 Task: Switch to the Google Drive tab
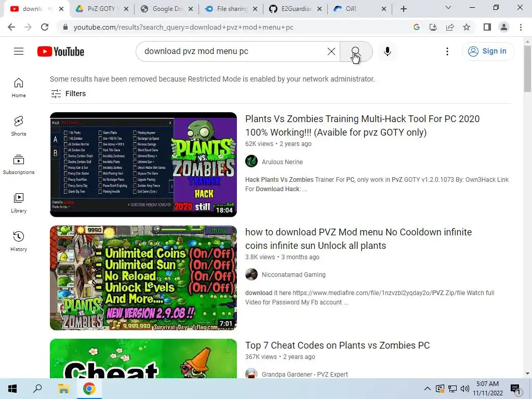[166, 9]
